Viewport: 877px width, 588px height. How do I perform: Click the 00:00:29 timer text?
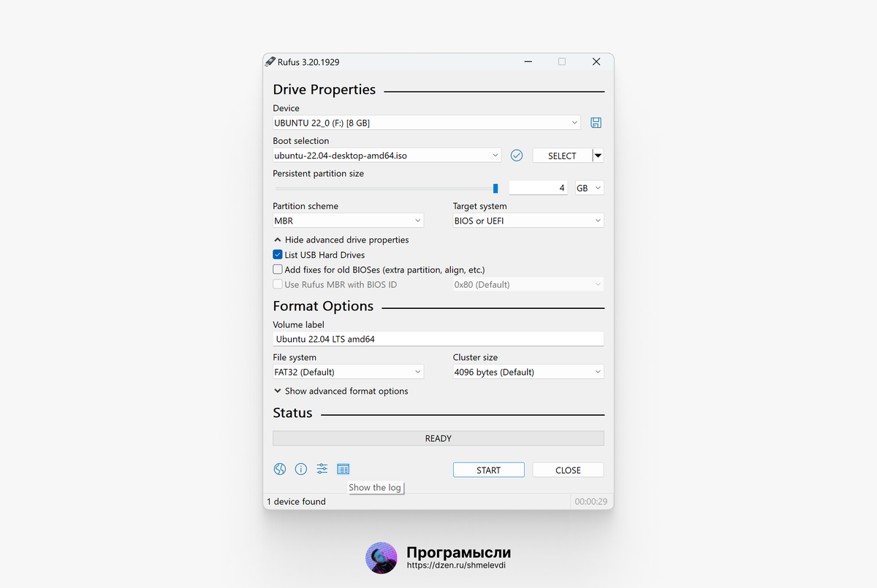(x=591, y=502)
